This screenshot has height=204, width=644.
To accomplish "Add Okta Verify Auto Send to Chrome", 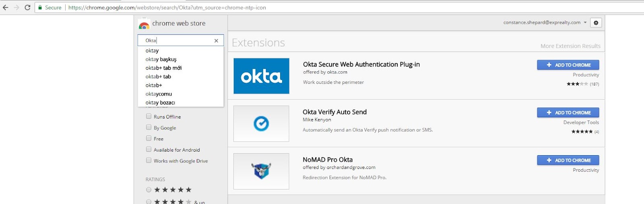I will 568,112.
